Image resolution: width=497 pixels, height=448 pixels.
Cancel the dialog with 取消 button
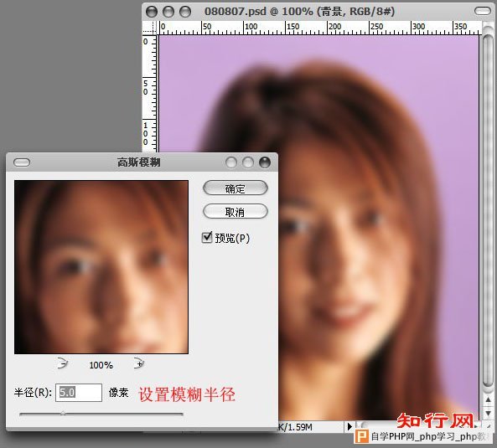[x=236, y=212]
